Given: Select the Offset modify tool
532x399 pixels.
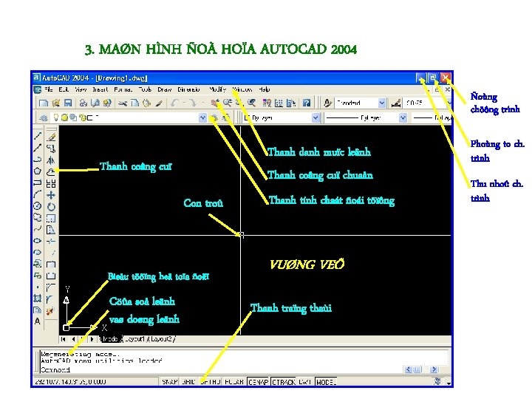Looking at the screenshot, I should (x=51, y=171).
